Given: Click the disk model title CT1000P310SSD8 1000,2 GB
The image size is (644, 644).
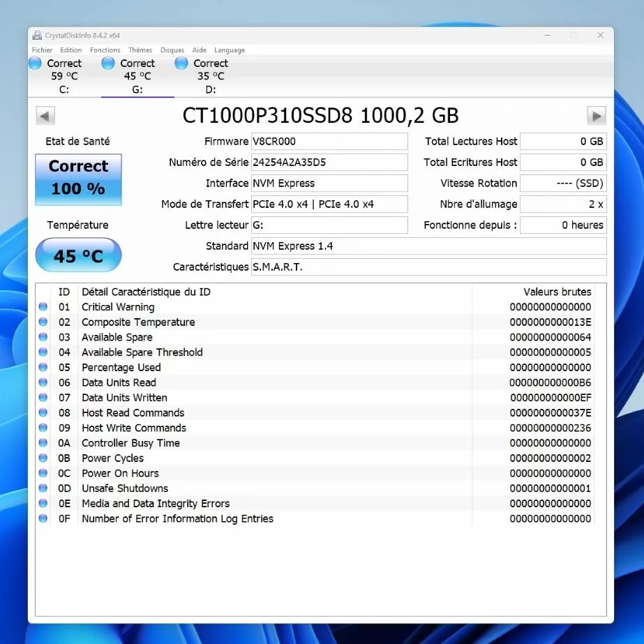Looking at the screenshot, I should pos(320,115).
